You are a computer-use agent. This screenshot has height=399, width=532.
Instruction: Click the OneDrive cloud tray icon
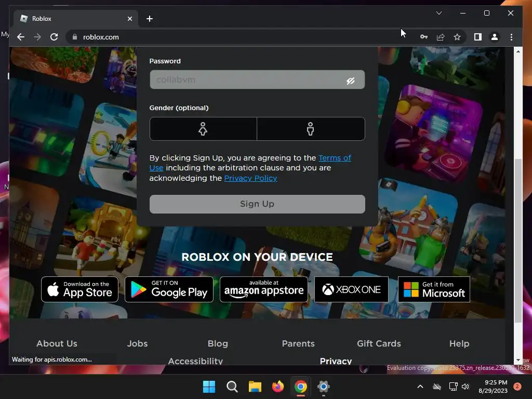click(x=437, y=387)
